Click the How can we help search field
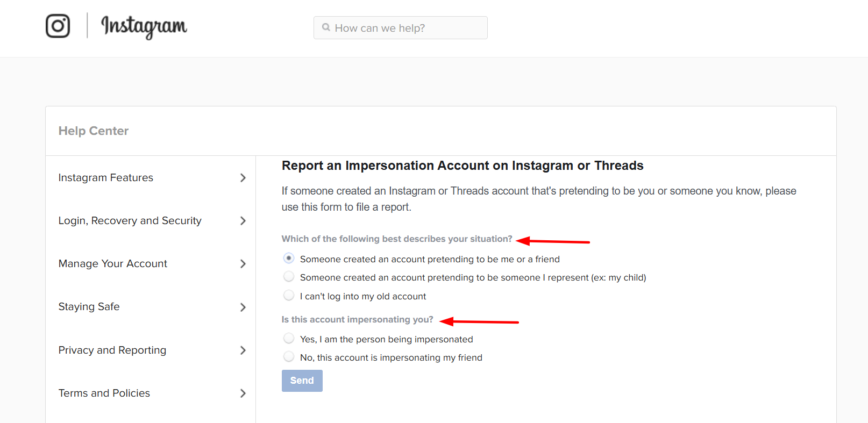 tap(400, 27)
